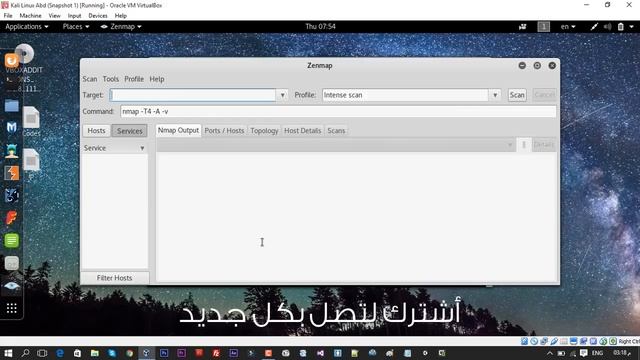Image resolution: width=640 pixels, height=360 pixels.
Task: Open VirtualBox Devices menu
Action: [98, 16]
